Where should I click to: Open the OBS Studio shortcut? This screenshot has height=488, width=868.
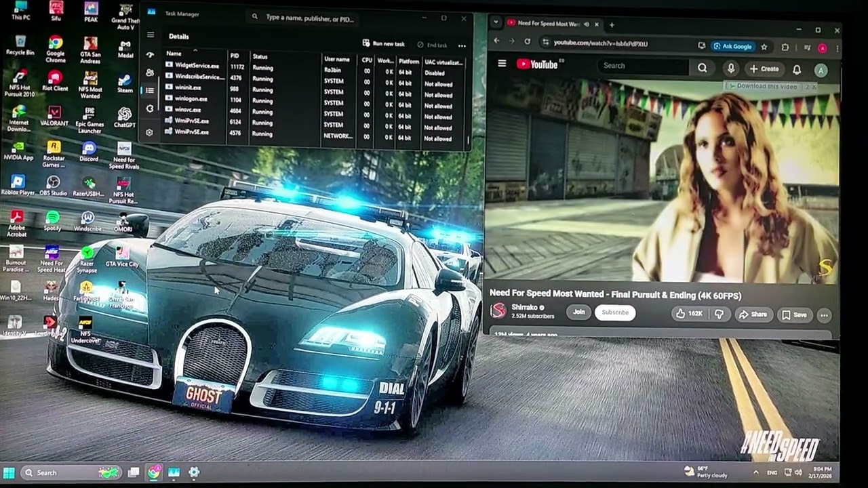point(53,186)
